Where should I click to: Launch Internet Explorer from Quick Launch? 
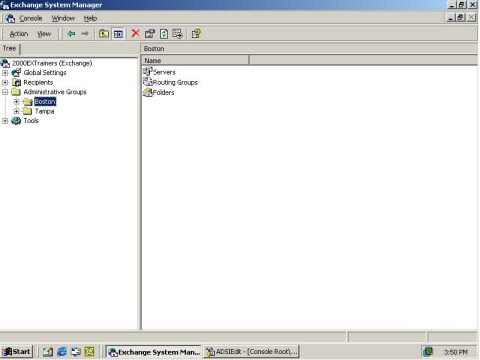(62, 352)
